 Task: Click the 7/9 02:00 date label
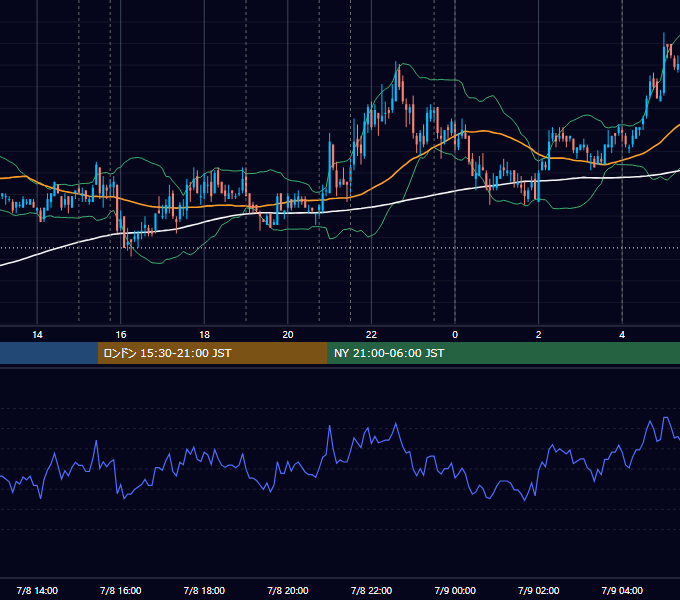[x=539, y=590]
